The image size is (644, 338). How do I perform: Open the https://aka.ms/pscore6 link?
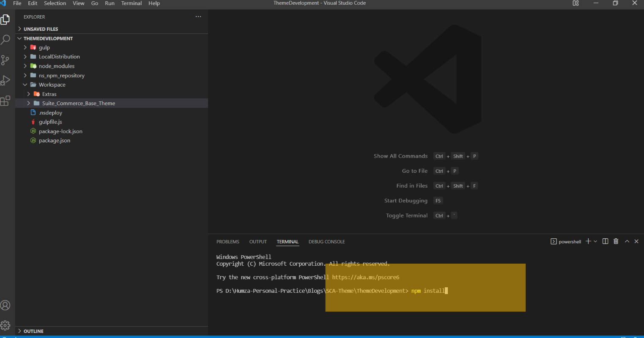pos(365,277)
